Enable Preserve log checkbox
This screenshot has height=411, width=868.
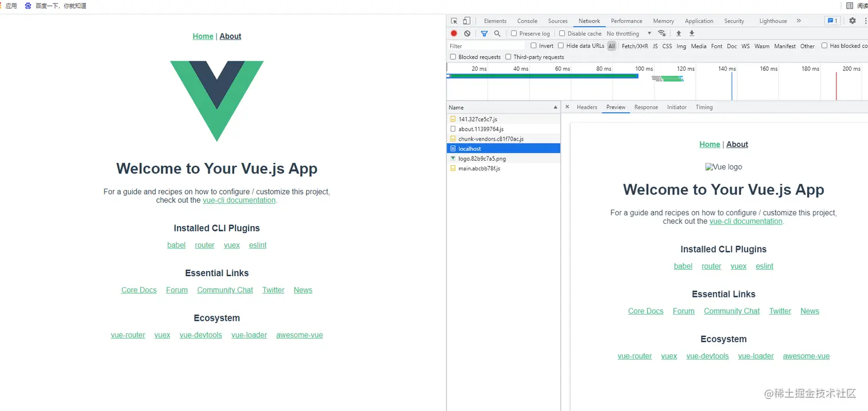tap(514, 33)
